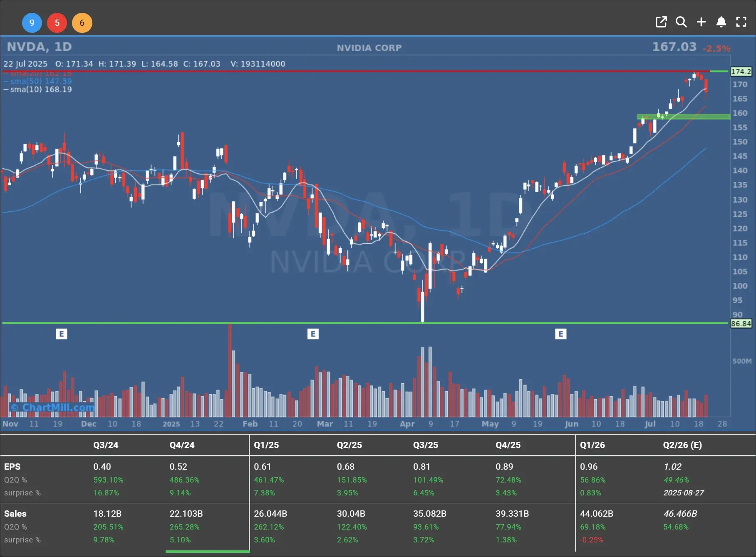Click the V: 193114000 volume readout

coord(258,64)
